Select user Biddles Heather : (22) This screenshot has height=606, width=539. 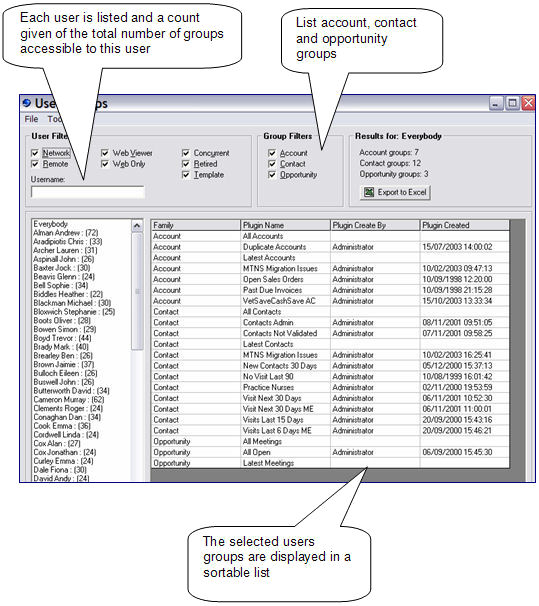(x=68, y=294)
